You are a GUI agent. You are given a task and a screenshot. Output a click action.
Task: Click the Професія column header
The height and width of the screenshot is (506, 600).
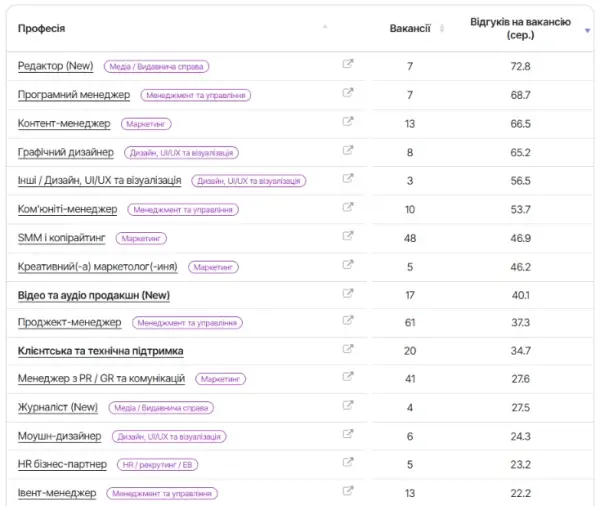(x=41, y=28)
